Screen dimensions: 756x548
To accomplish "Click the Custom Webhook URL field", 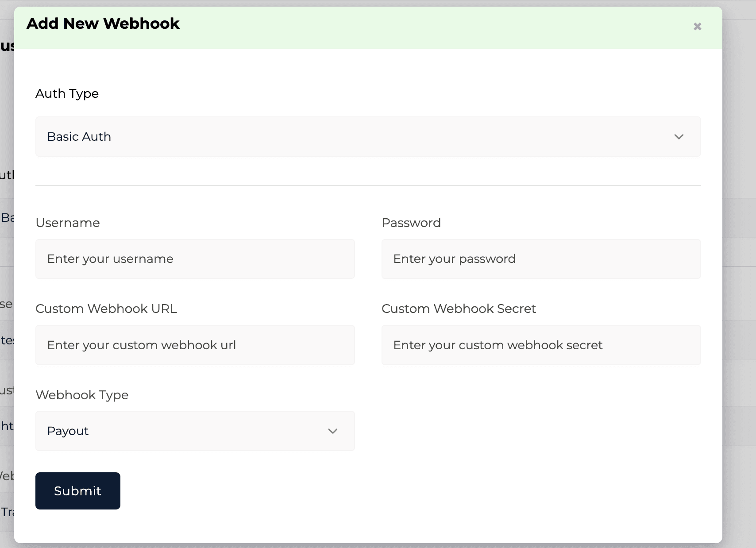I will 195,345.
